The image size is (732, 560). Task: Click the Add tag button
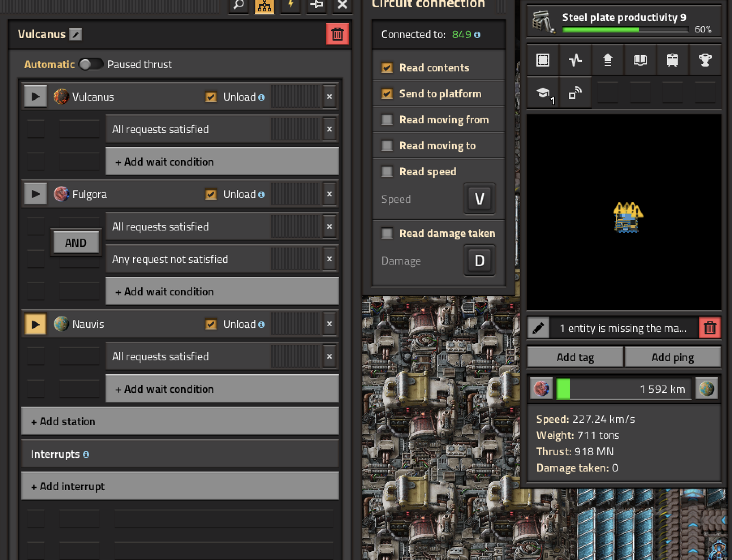(x=575, y=357)
